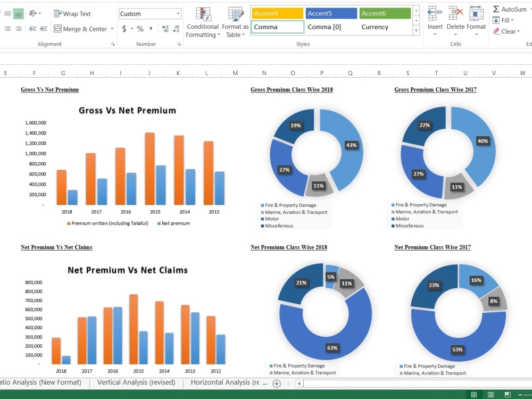
Task: Apply Comma Style format icon
Action: tap(151, 29)
